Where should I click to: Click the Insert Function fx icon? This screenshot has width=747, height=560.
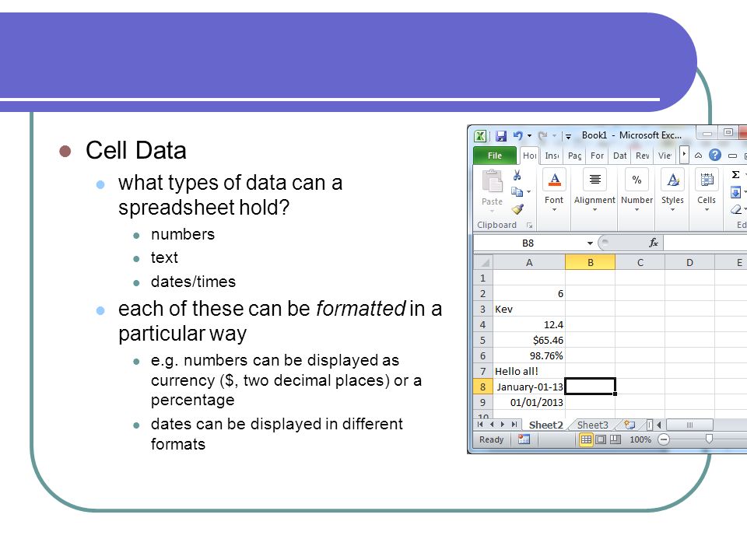tap(654, 243)
